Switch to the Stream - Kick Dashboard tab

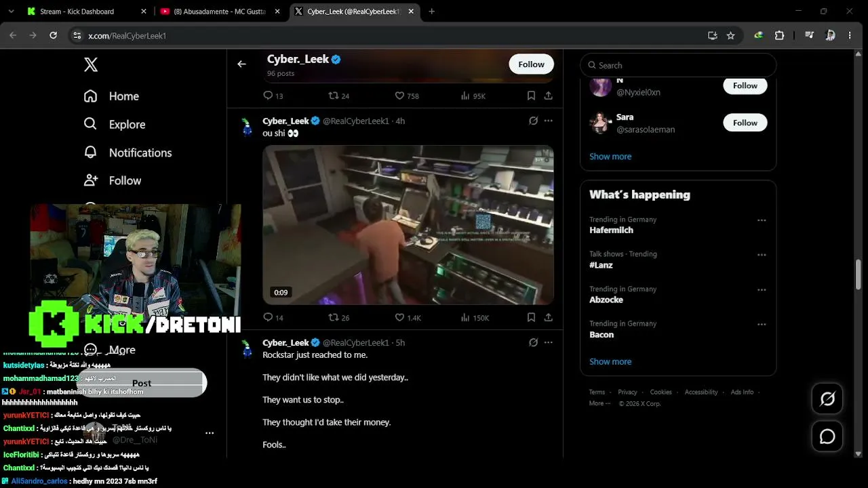[x=87, y=12]
